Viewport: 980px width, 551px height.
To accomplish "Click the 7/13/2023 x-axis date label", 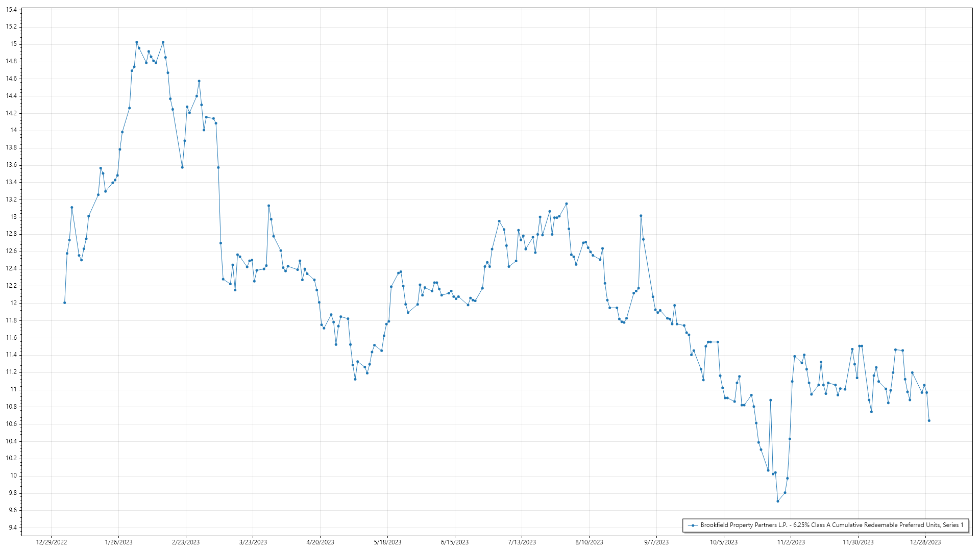I will click(522, 542).
